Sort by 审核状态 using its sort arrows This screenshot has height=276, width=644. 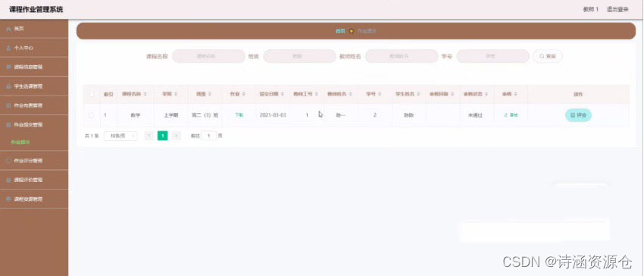coord(486,94)
